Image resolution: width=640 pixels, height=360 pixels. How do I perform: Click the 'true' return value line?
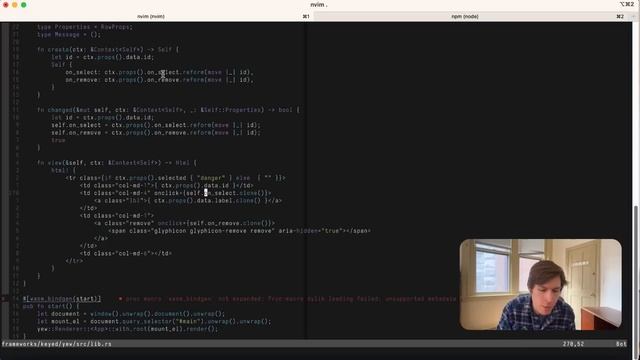click(58, 140)
